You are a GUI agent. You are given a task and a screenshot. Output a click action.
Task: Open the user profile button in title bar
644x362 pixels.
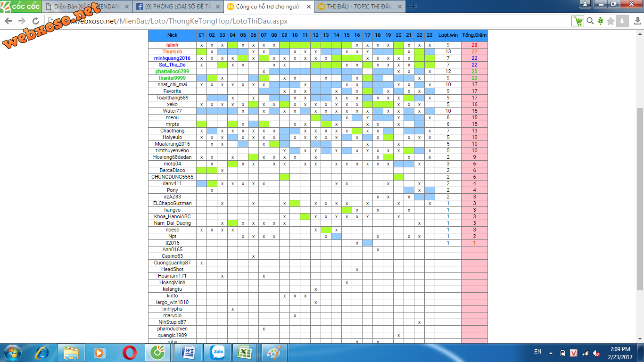tap(585, 4)
